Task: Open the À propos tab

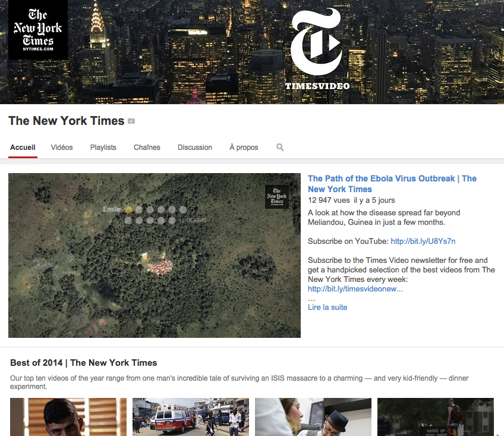Action: pos(244,148)
